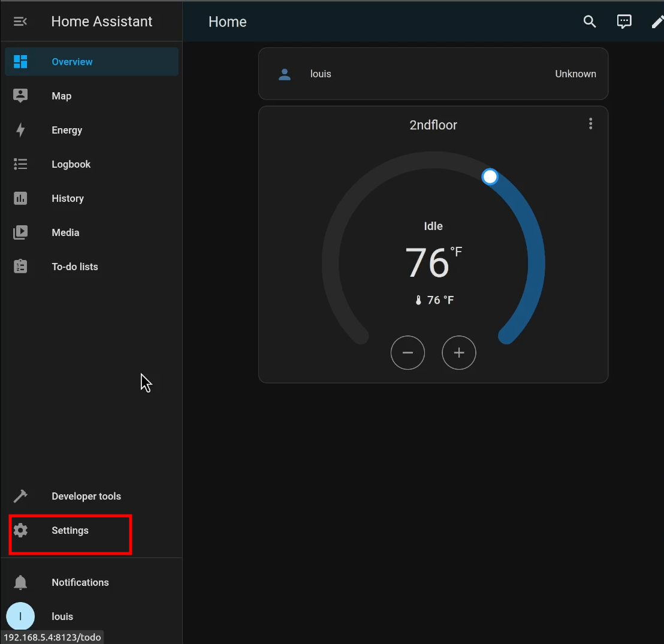Increase 2ndfloor temperature with plus button
Viewport: 664px width, 644px height.
(458, 353)
